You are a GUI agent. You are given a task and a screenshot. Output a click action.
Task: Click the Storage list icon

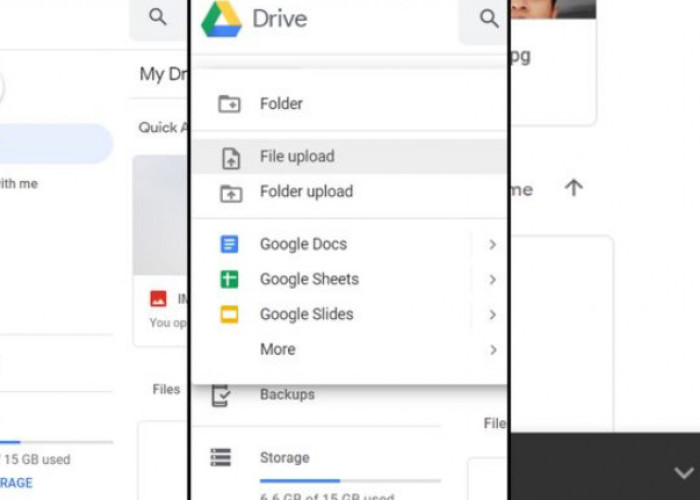(x=221, y=458)
